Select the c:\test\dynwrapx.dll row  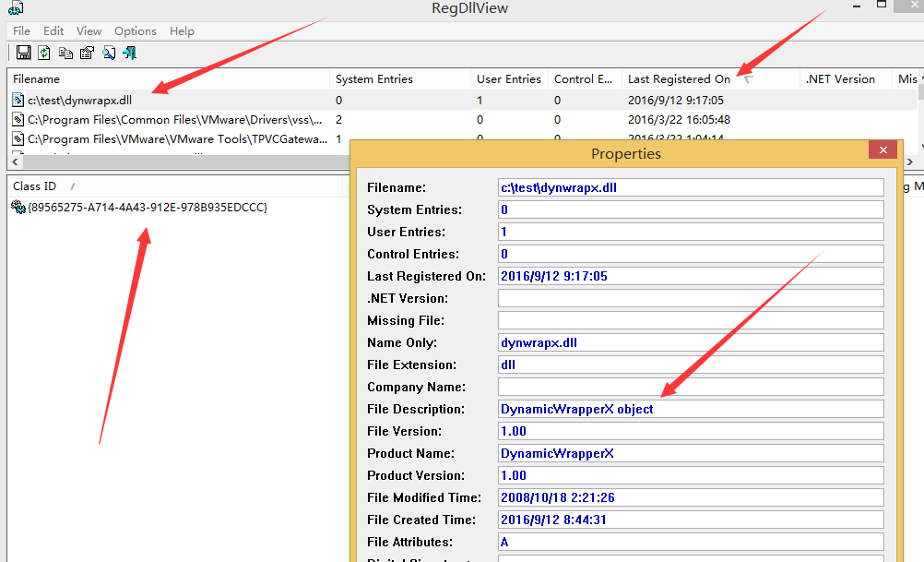coord(462,101)
